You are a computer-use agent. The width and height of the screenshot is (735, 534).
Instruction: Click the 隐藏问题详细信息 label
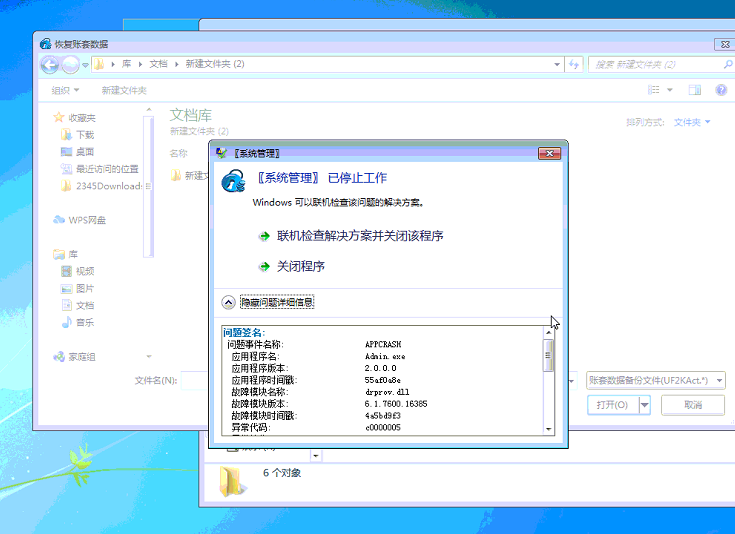pos(277,302)
